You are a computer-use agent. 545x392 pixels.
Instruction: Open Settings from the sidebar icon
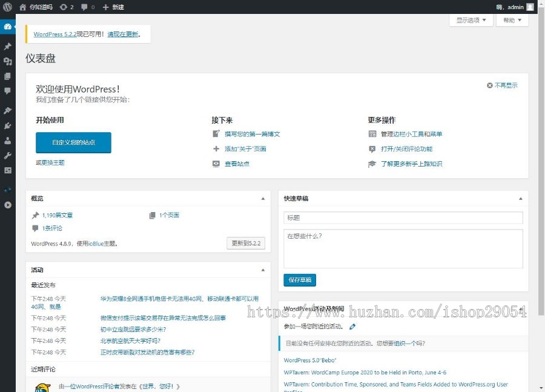coord(7,170)
